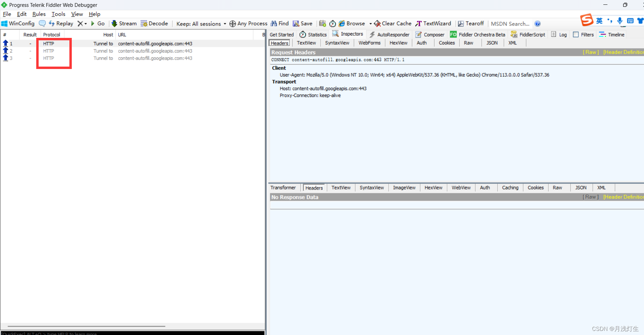Viewport: 644px width, 335px height.
Task: Sort by Host column header
Action: (90, 34)
